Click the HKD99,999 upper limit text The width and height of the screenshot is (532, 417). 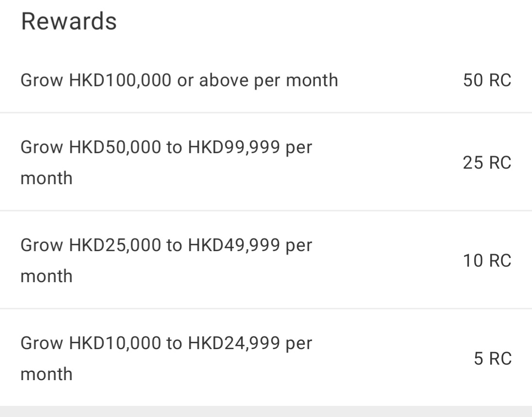click(234, 148)
